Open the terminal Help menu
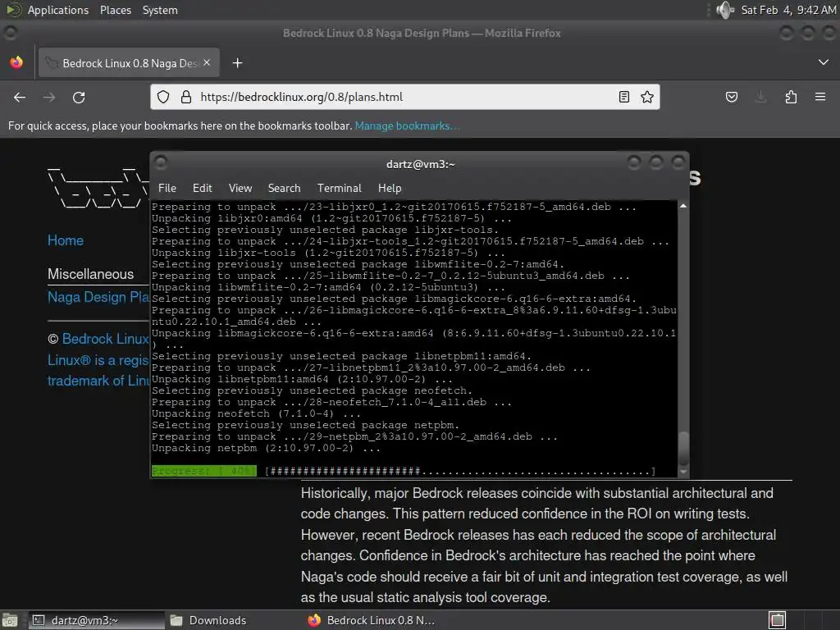 [390, 188]
